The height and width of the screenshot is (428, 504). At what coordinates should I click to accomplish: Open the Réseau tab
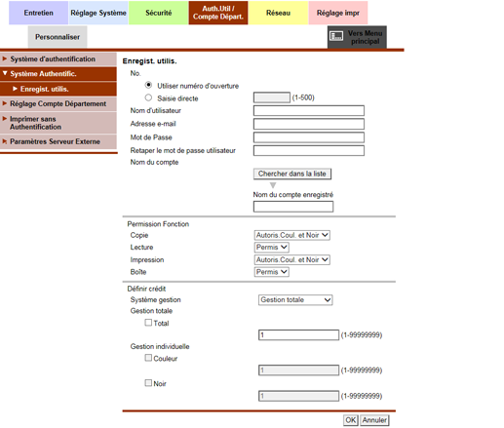278,13
